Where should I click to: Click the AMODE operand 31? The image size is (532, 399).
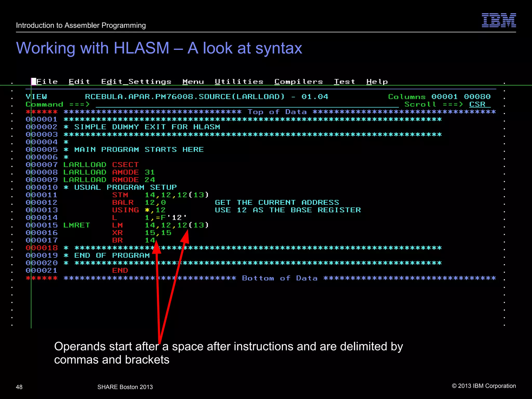pos(150,172)
